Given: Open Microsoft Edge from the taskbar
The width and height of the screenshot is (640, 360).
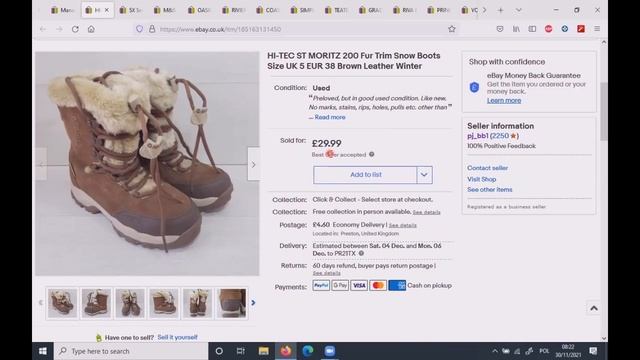Looking at the screenshot, I should click(x=308, y=351).
